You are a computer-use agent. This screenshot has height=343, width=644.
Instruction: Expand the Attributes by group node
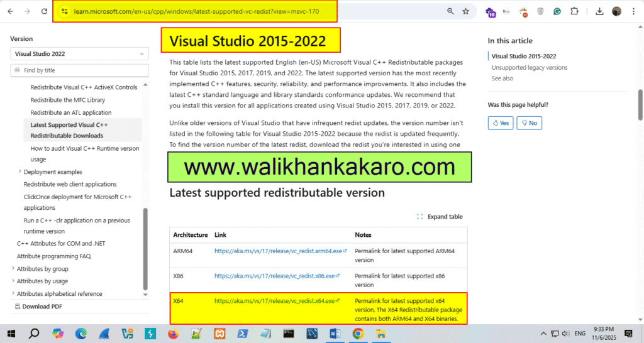point(13,269)
